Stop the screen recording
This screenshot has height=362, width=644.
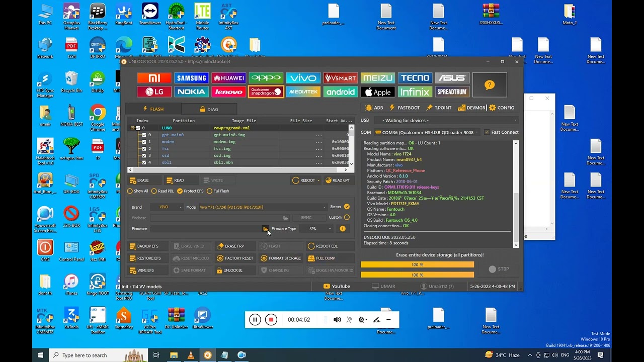coord(271,320)
